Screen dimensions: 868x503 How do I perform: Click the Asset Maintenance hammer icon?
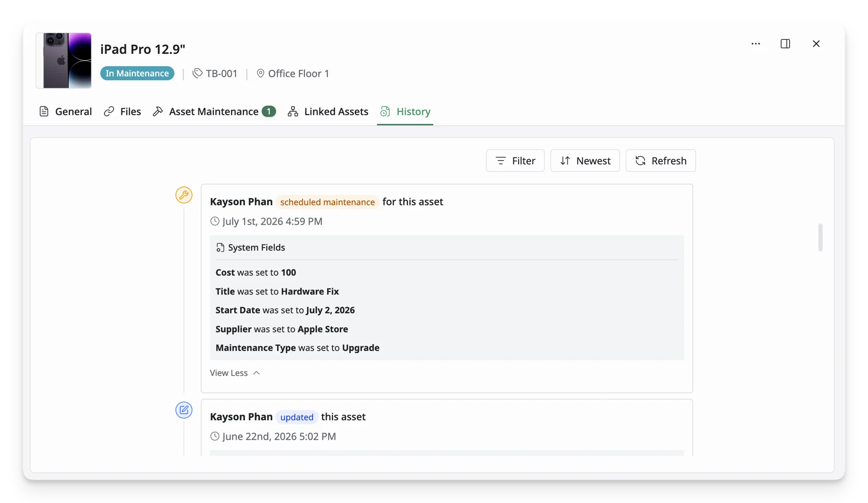(x=158, y=111)
